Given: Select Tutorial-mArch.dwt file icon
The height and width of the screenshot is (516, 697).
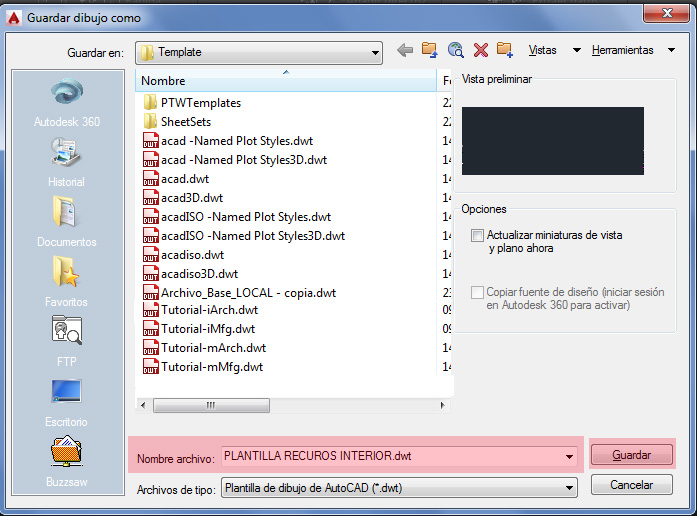Looking at the screenshot, I should tap(150, 348).
